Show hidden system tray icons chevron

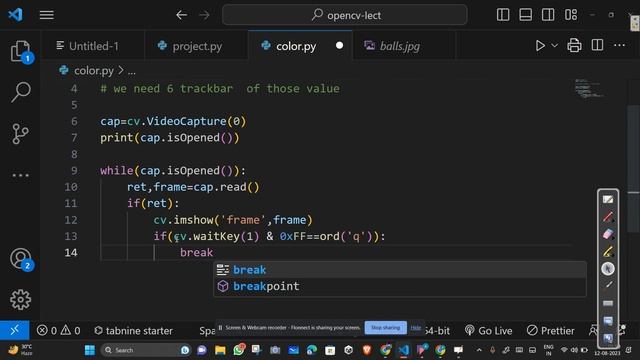pos(479,350)
